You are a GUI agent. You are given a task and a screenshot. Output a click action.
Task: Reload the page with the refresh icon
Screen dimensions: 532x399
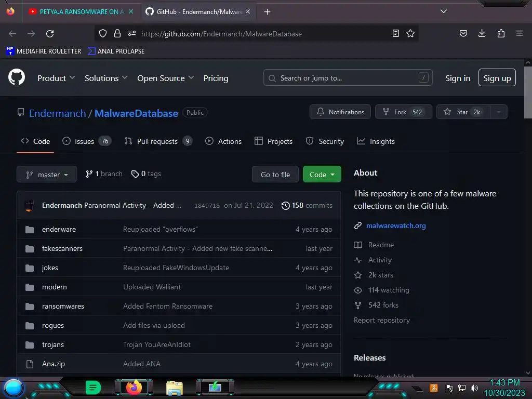[50, 34]
